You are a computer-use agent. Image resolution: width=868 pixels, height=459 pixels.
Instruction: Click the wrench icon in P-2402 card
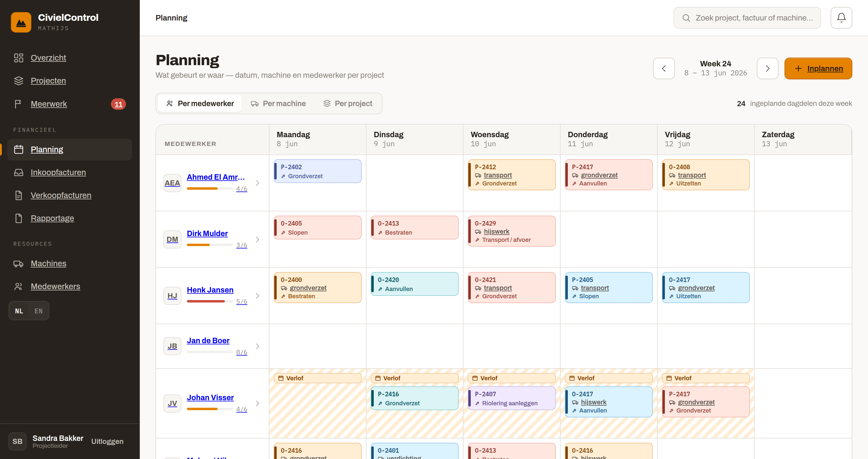(283, 176)
